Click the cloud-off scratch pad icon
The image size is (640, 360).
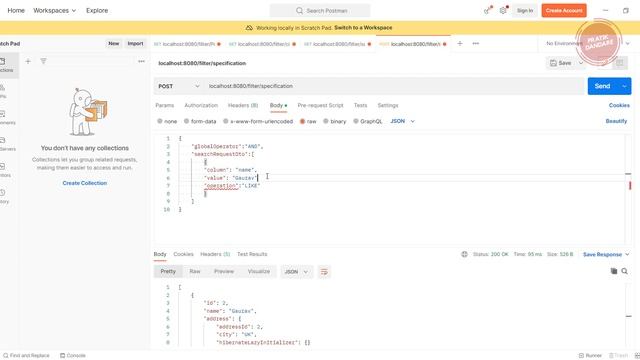249,28
